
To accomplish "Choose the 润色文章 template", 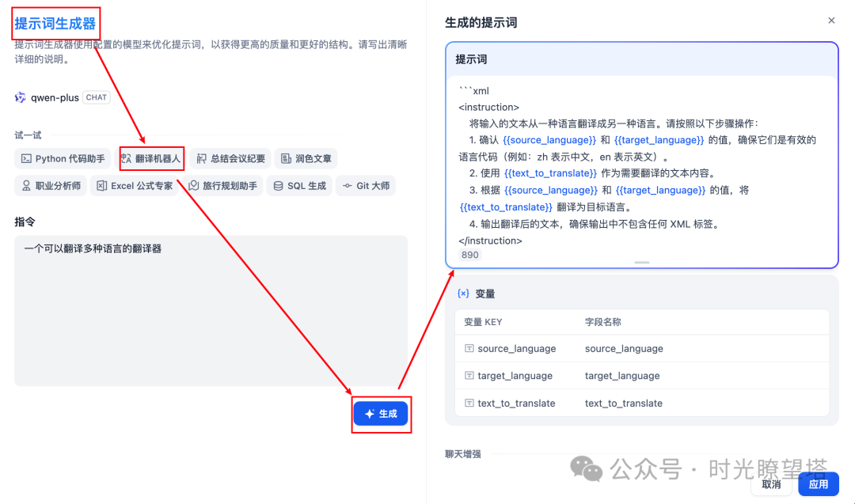I will [306, 158].
